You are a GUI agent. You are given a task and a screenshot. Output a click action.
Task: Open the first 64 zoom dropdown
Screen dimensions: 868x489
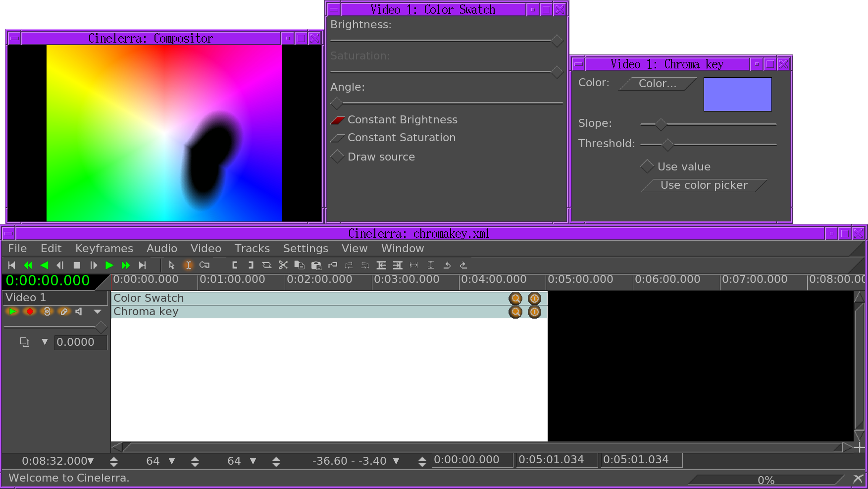click(172, 461)
